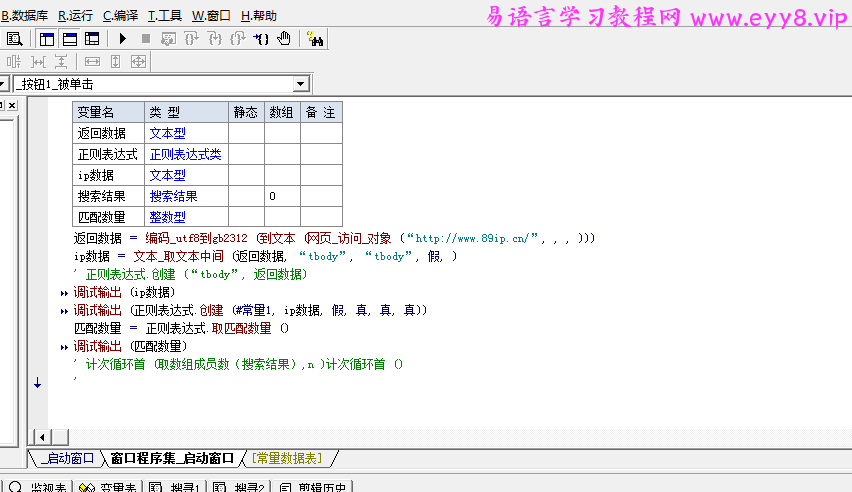Click the 备 注 column header

tap(321, 112)
